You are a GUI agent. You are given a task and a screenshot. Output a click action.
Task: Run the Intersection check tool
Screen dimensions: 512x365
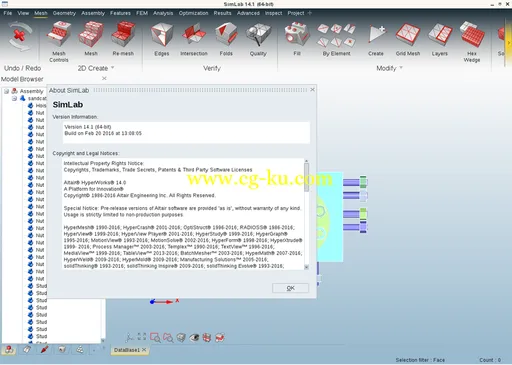point(194,38)
